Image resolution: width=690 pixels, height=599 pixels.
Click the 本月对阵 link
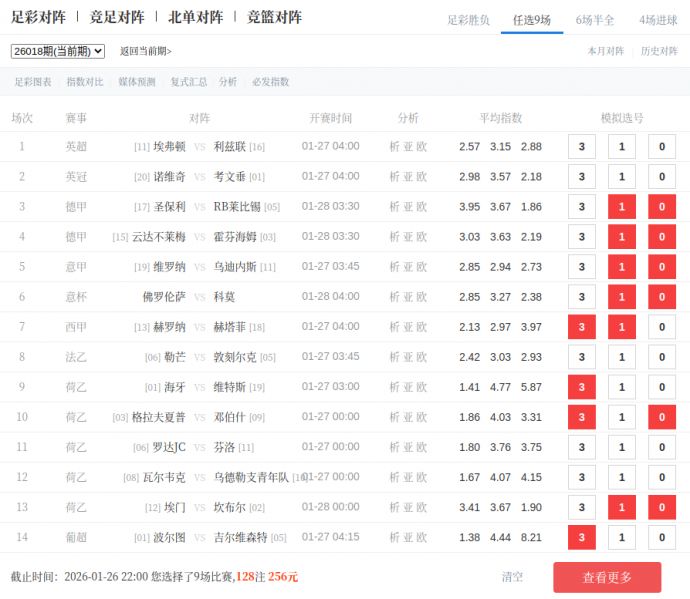click(605, 51)
